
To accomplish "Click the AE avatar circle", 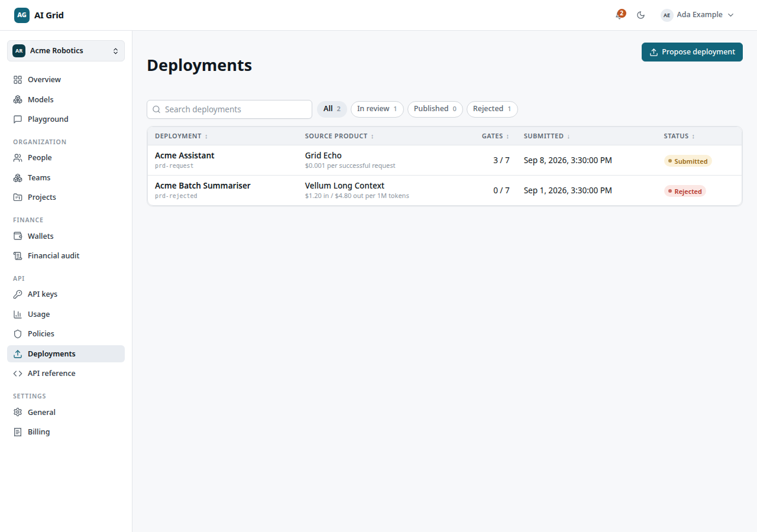I will point(667,15).
